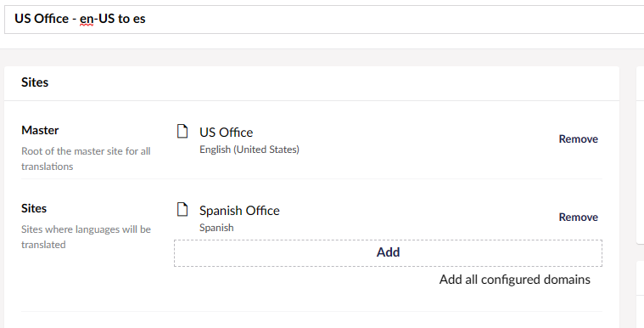The width and height of the screenshot is (644, 328).
Task: Remove the Spanish Office translated site
Action: pyautogui.click(x=579, y=218)
